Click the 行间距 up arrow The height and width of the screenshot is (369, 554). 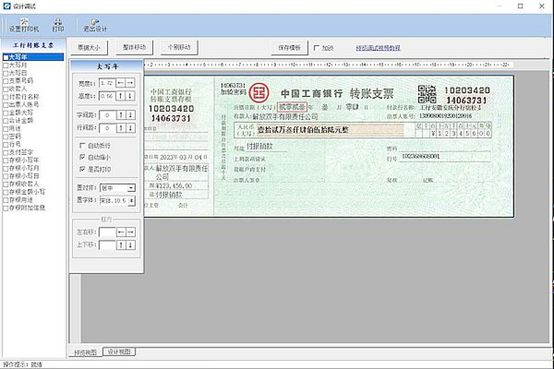click(x=121, y=128)
